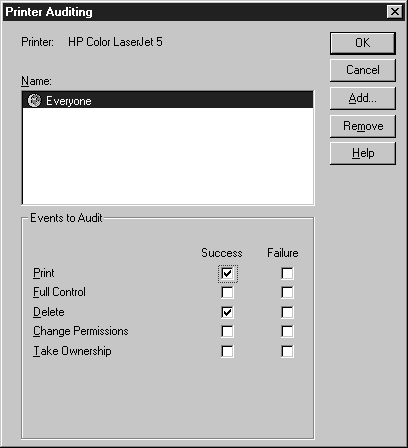Screen dimensions: 408x448
Task: Click the Cancel button
Action: click(x=363, y=70)
